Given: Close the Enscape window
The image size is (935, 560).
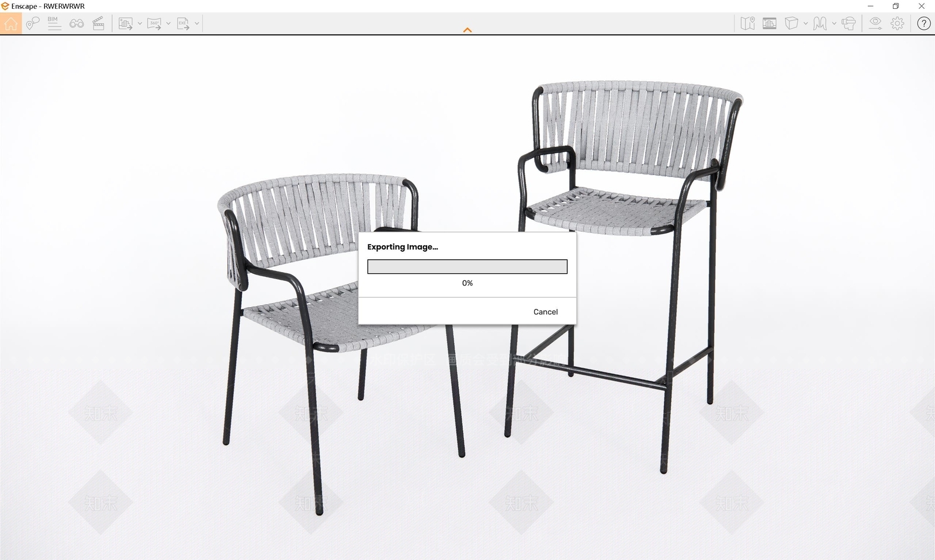Looking at the screenshot, I should [x=922, y=6].
